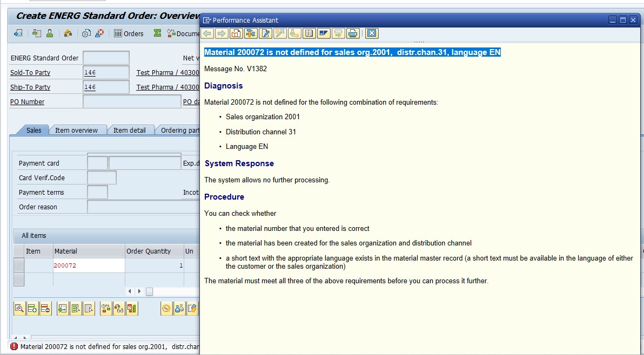Click the Order Quantity column header
Viewport: 644px width, 355px height.
[155, 251]
